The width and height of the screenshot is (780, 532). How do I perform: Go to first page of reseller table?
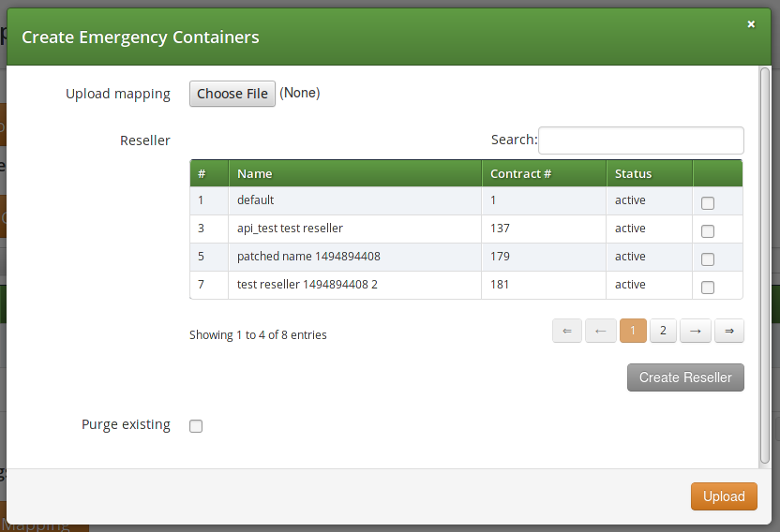click(567, 331)
